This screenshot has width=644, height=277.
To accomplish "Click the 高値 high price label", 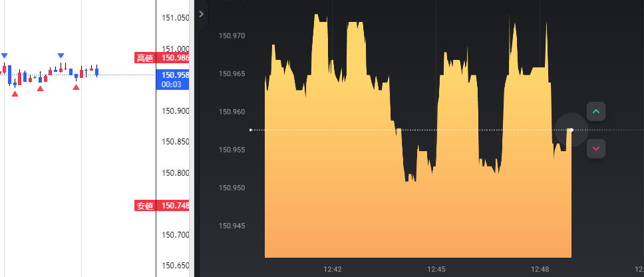I will [x=145, y=58].
